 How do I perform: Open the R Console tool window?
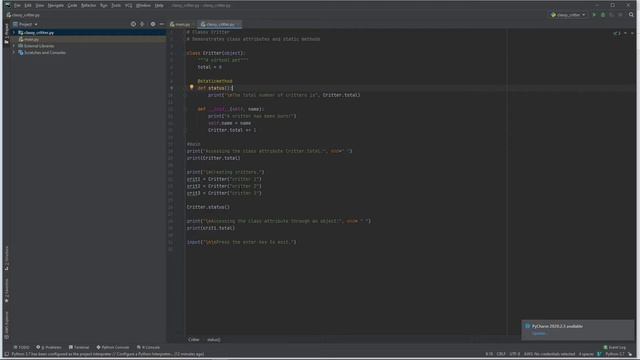coord(149,347)
